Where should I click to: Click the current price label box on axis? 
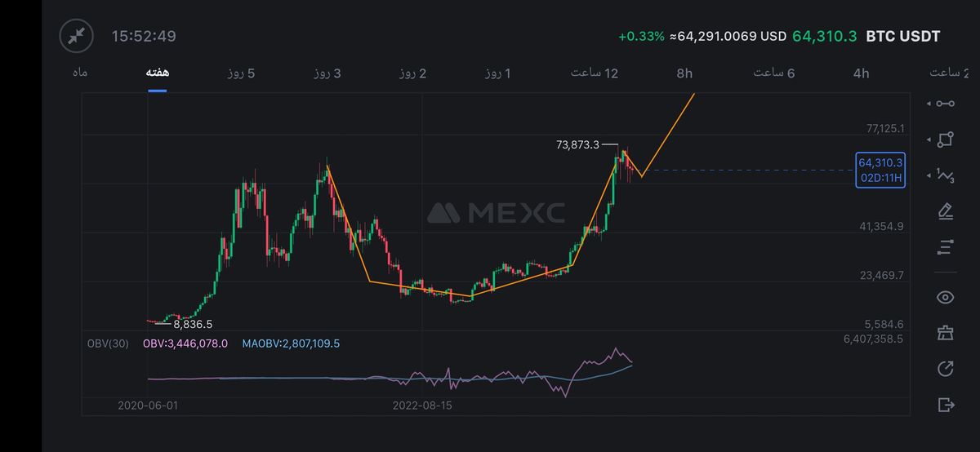(x=880, y=170)
